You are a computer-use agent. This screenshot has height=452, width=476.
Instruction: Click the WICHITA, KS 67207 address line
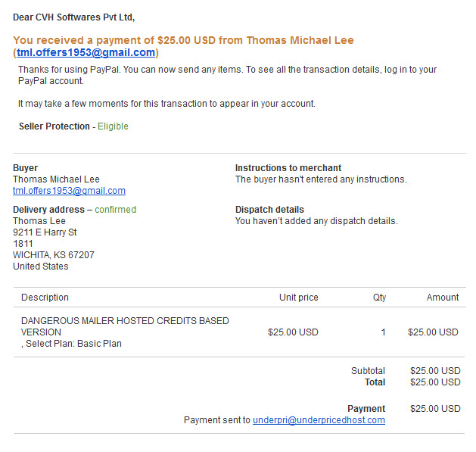54,255
